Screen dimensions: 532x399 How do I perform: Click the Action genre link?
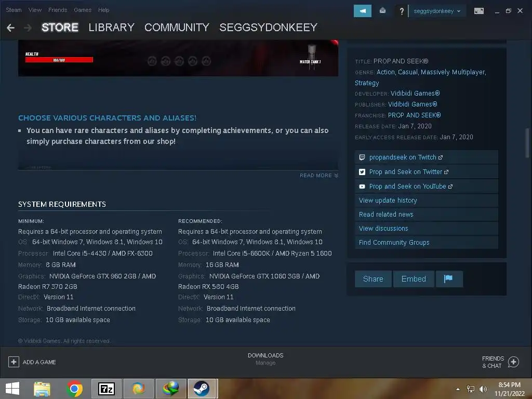(x=385, y=72)
